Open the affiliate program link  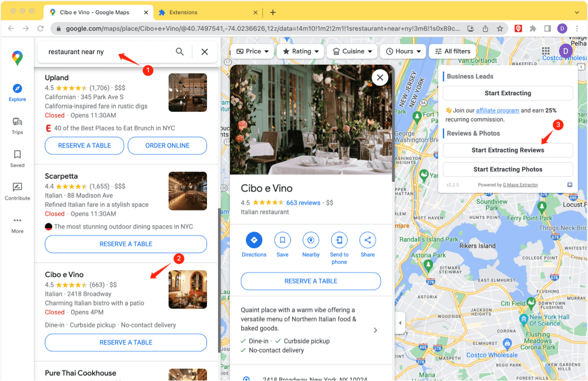click(x=497, y=111)
